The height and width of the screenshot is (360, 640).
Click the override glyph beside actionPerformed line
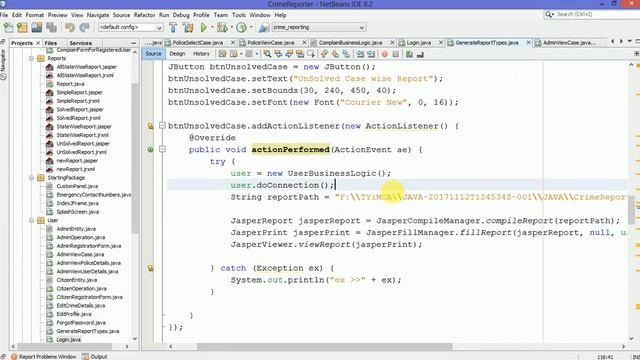(x=150, y=150)
